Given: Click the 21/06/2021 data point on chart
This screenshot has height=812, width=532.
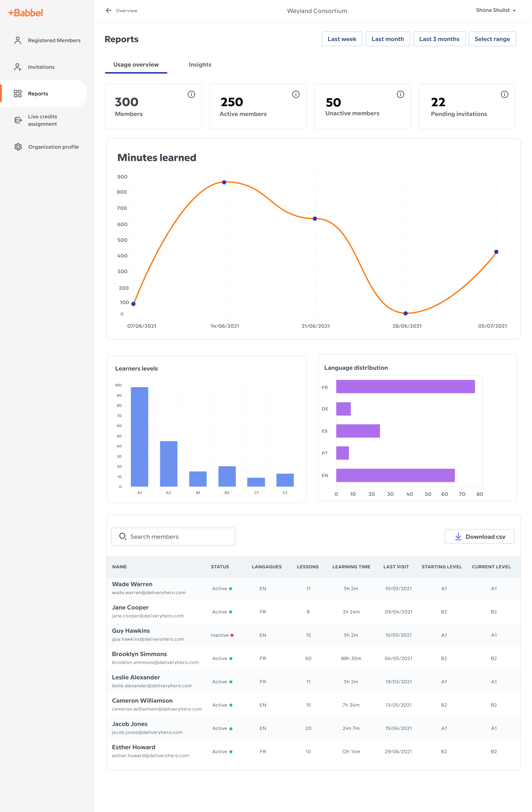Looking at the screenshot, I should 315,219.
